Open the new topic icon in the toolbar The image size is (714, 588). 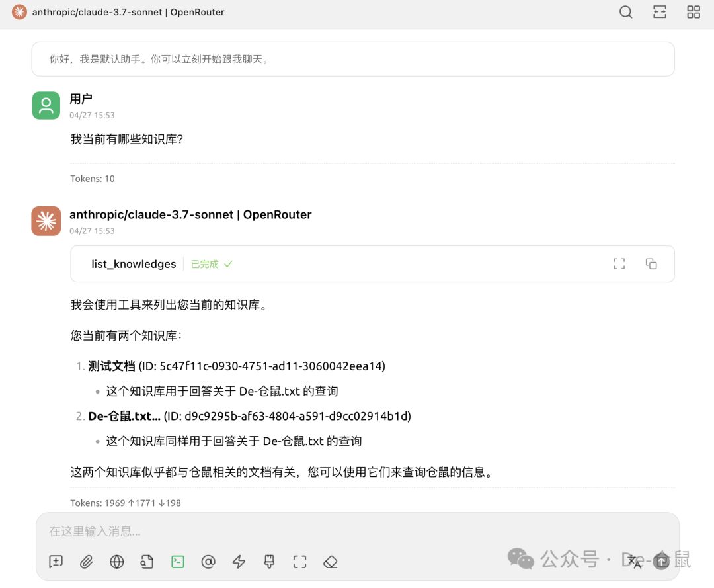click(56, 562)
